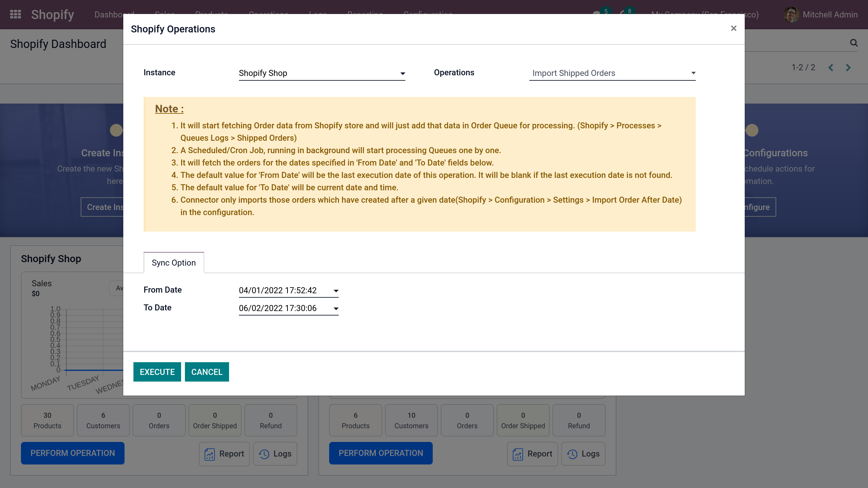Click second shop's PERFORM OPERATION button
This screenshot has height=488, width=868.
[381, 453]
